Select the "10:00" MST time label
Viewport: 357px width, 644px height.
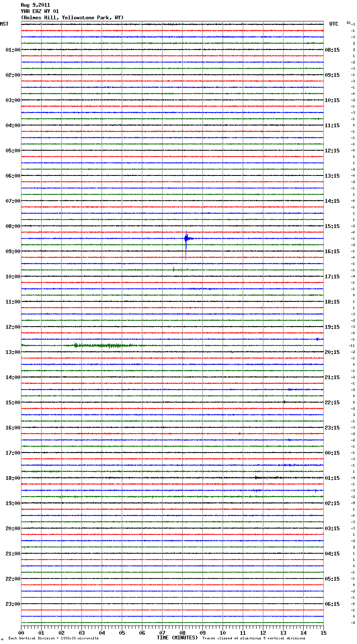click(13, 277)
